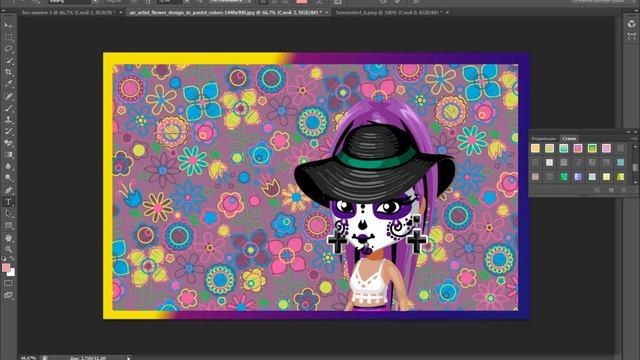Select the Move tool
640x360 pixels.
pos(8,25)
